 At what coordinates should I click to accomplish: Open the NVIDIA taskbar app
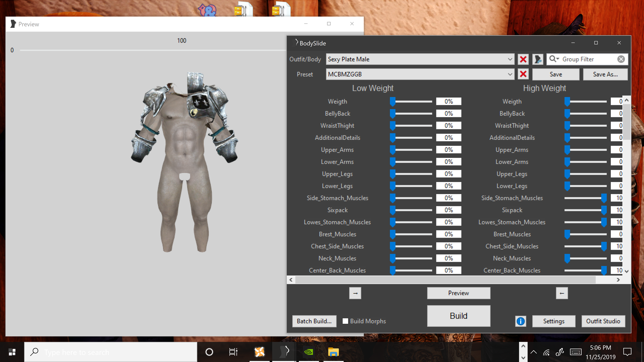[309, 352]
